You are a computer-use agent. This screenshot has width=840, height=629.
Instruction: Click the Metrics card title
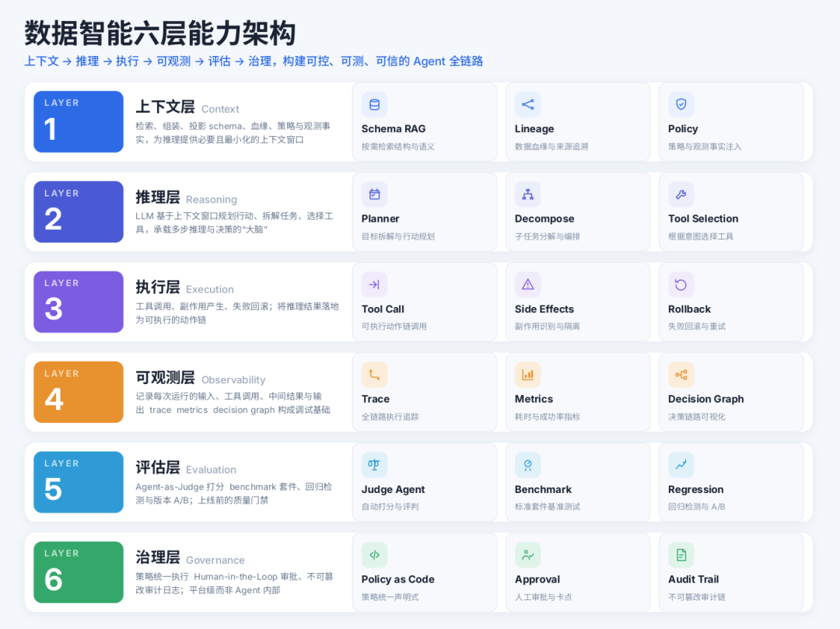(x=534, y=399)
